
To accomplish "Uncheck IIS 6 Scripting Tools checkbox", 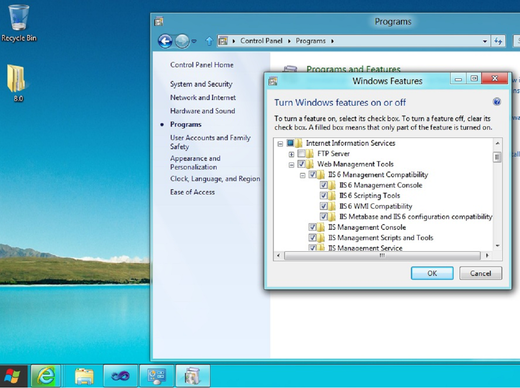I will tap(324, 196).
